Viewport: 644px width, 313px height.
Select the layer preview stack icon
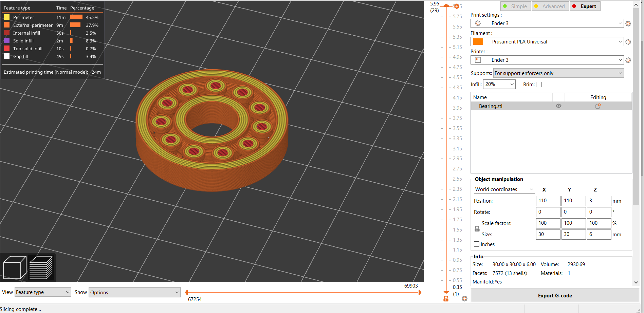click(x=42, y=268)
